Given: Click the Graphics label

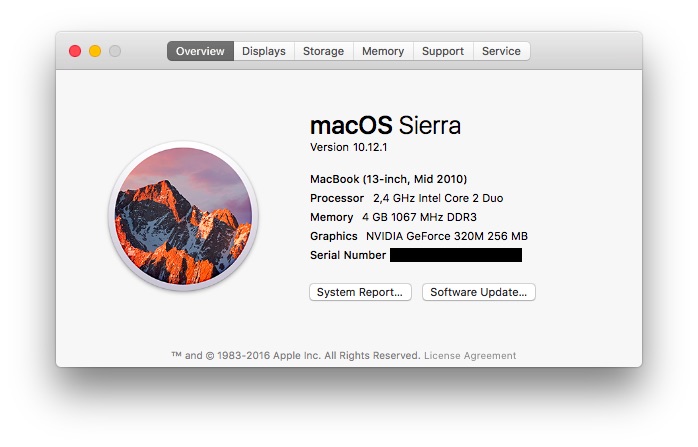Looking at the screenshot, I should point(334,236).
